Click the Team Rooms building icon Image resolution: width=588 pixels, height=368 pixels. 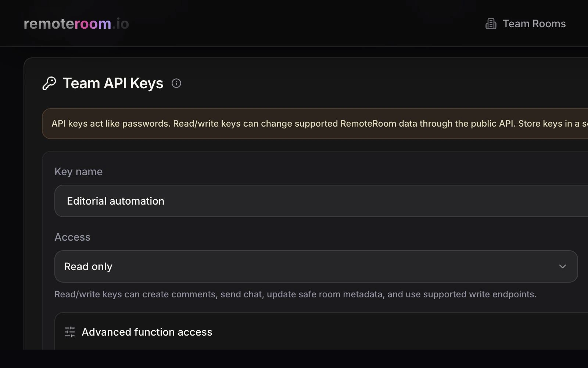coord(491,24)
